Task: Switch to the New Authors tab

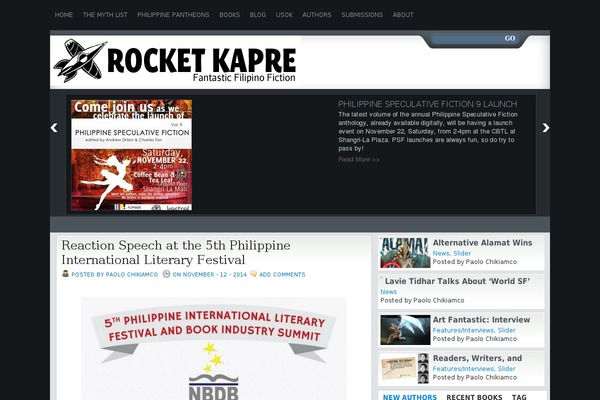Action: [x=410, y=397]
